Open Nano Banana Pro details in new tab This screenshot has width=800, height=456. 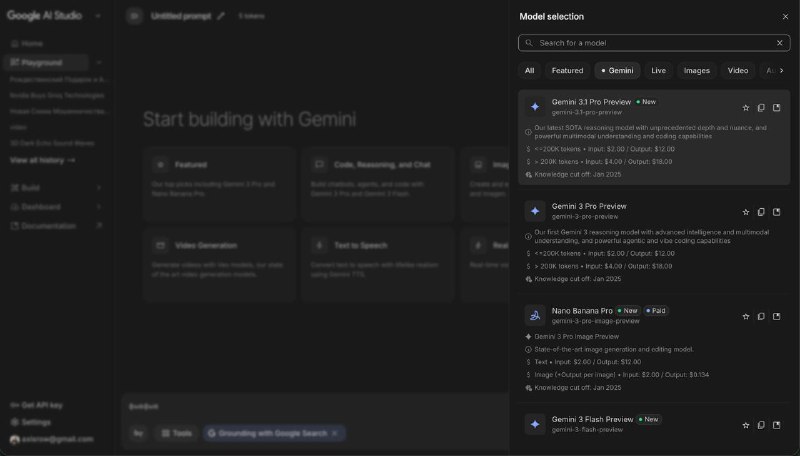click(x=777, y=316)
